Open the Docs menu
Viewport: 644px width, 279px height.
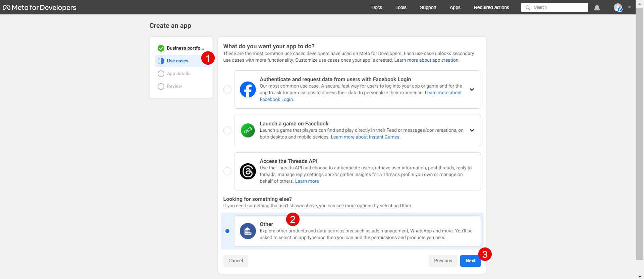coord(377,7)
